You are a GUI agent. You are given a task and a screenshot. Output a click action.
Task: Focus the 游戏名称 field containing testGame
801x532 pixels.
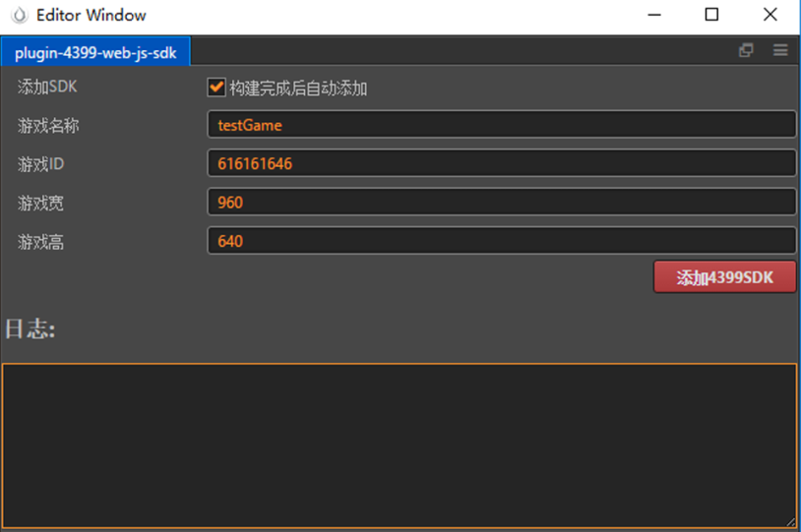coord(501,125)
